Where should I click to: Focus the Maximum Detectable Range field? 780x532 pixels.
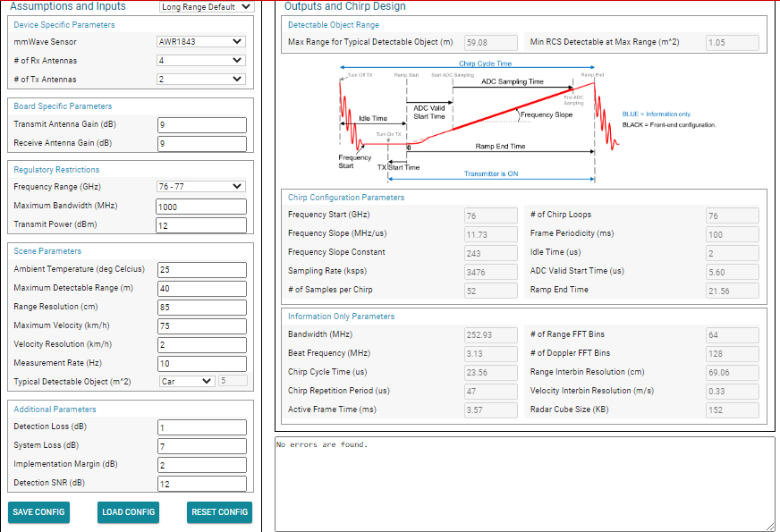pos(202,289)
